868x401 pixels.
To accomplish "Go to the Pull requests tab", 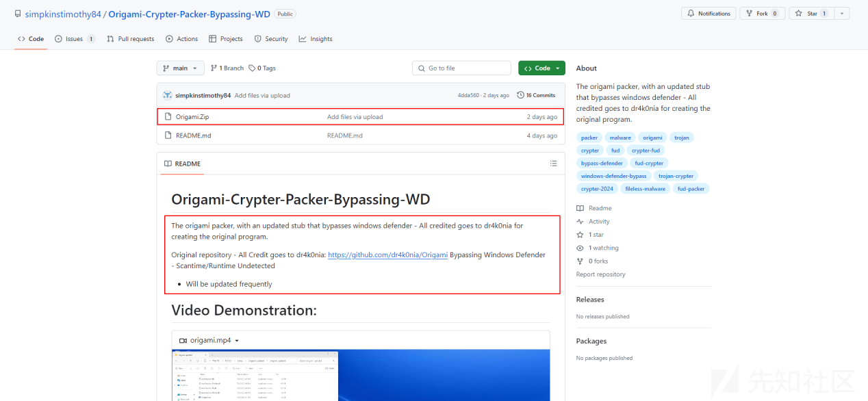I will click(x=131, y=39).
